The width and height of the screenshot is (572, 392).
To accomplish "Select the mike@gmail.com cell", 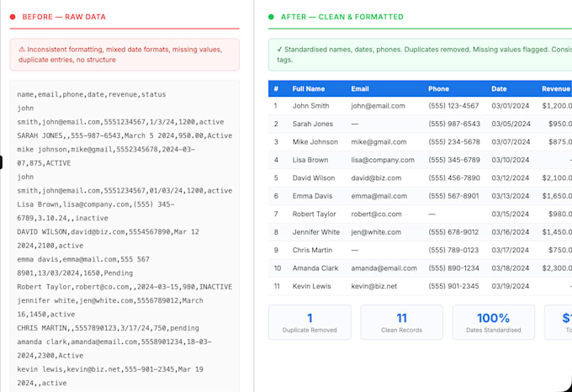I will pos(379,142).
